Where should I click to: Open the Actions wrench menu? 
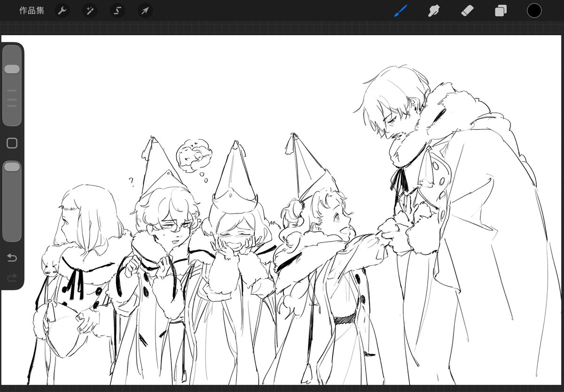62,10
